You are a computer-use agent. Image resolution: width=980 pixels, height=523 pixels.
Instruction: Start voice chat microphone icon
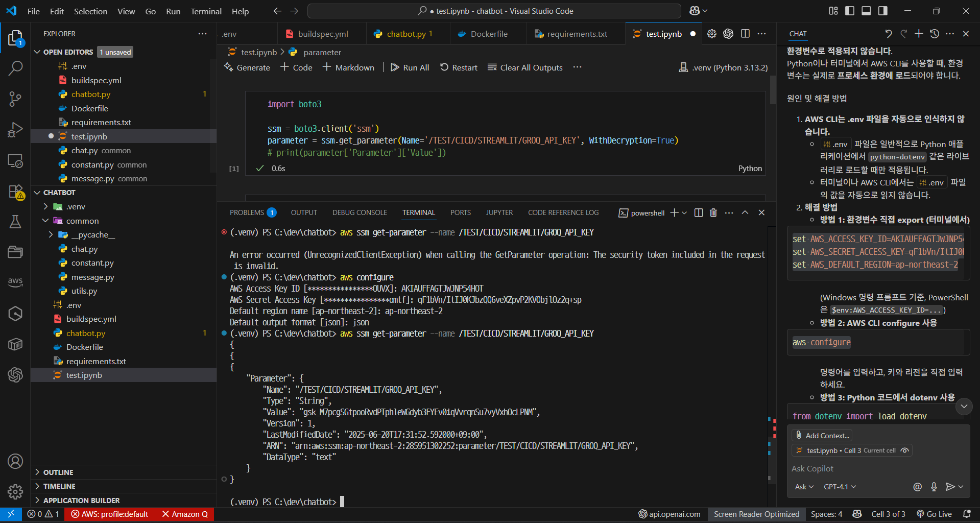(x=934, y=487)
